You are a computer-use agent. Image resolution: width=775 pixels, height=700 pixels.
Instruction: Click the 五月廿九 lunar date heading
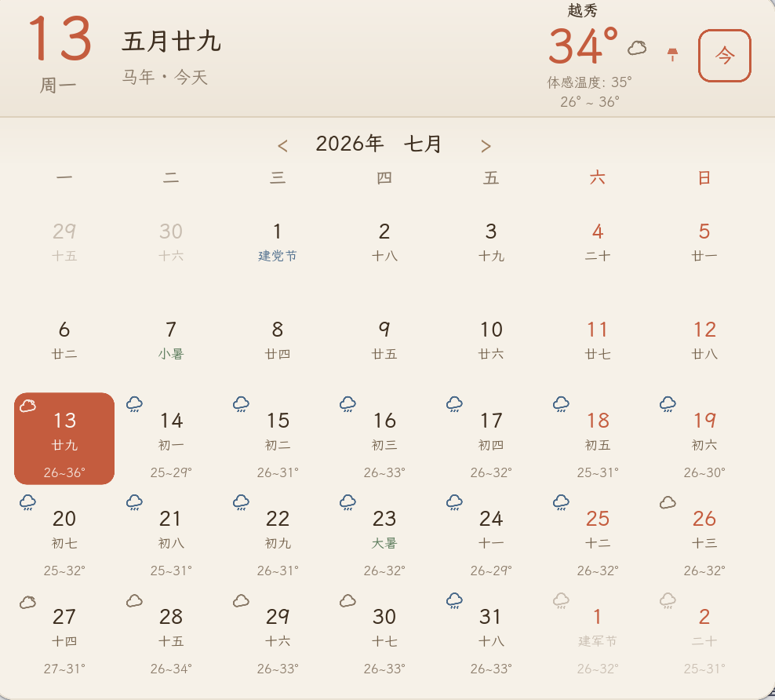click(x=172, y=41)
